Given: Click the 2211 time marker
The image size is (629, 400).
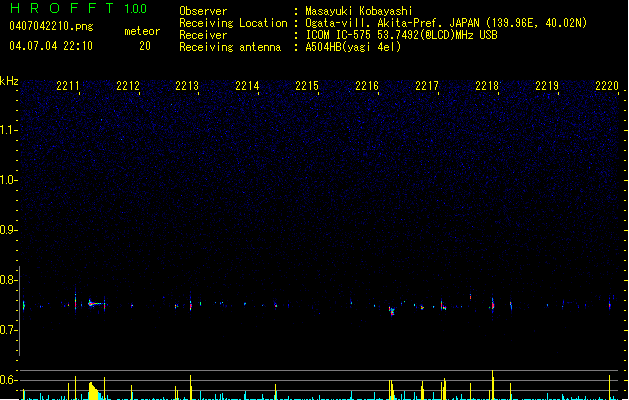Looking at the screenshot, I should click(68, 86).
